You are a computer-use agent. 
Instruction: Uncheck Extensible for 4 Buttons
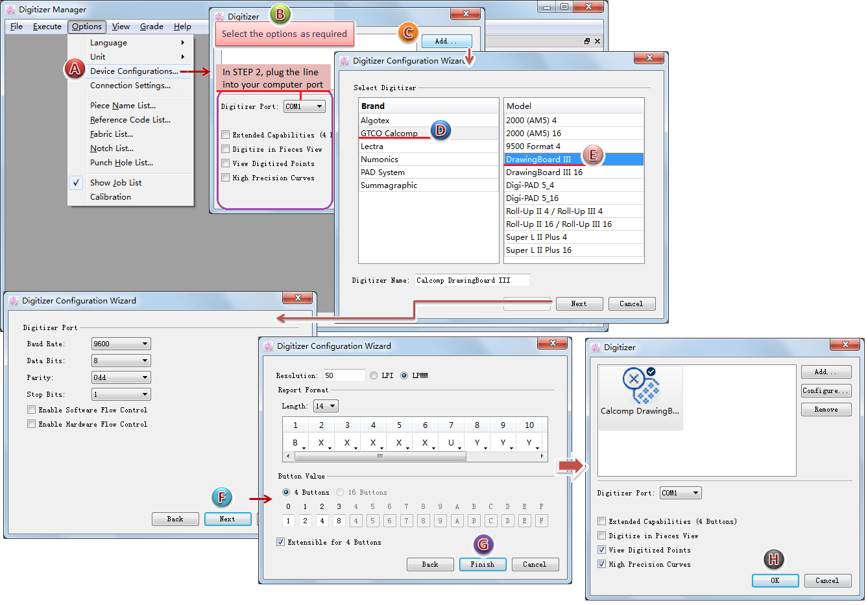(x=281, y=542)
